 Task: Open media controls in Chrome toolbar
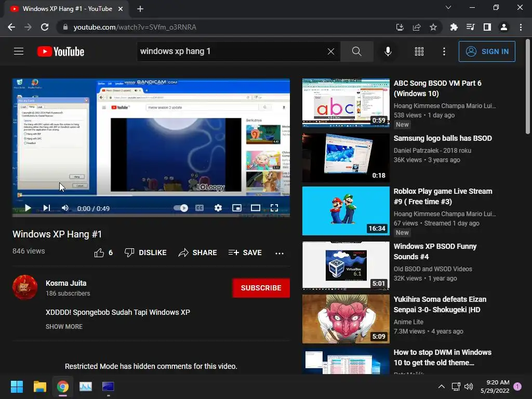coord(470,27)
